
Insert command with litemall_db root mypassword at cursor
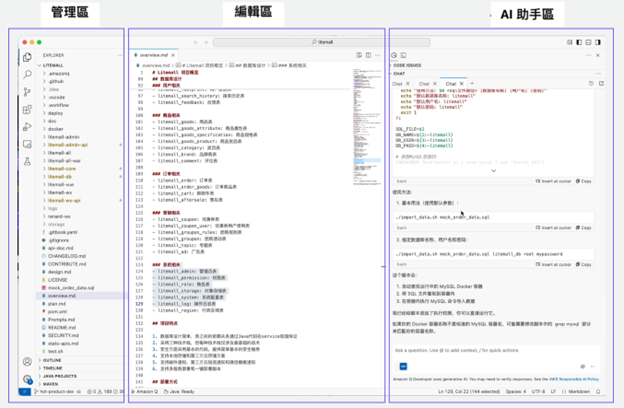pos(554,264)
